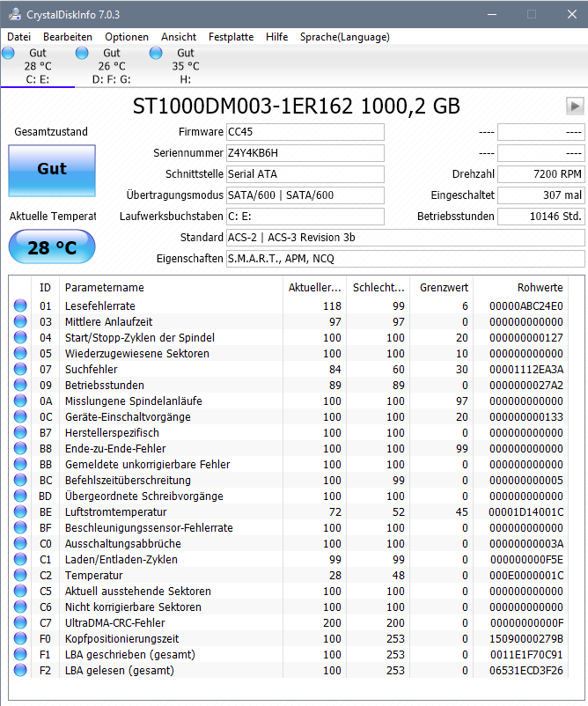The width and height of the screenshot is (588, 706).
Task: Click status orb of Mittlere Anlaufzeit row
Action: (20, 321)
